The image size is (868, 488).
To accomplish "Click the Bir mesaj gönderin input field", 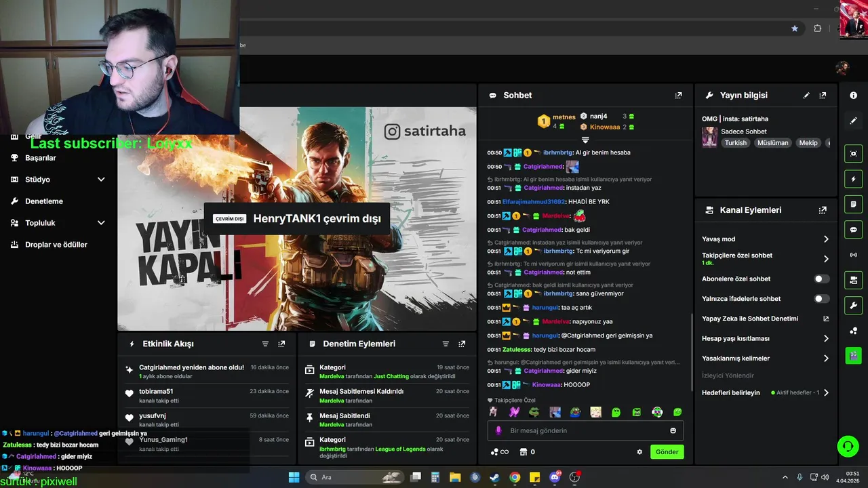I will pyautogui.click(x=585, y=430).
